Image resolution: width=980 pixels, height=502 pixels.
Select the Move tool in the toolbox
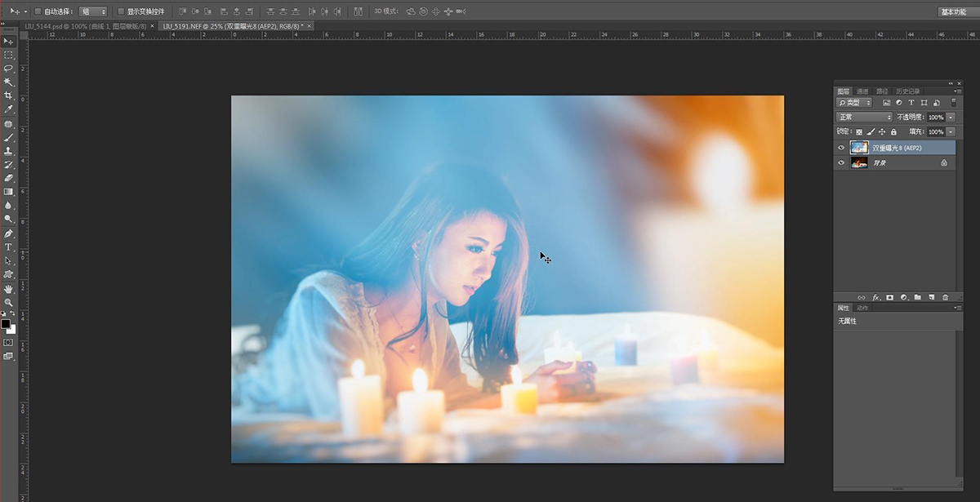[x=8, y=41]
